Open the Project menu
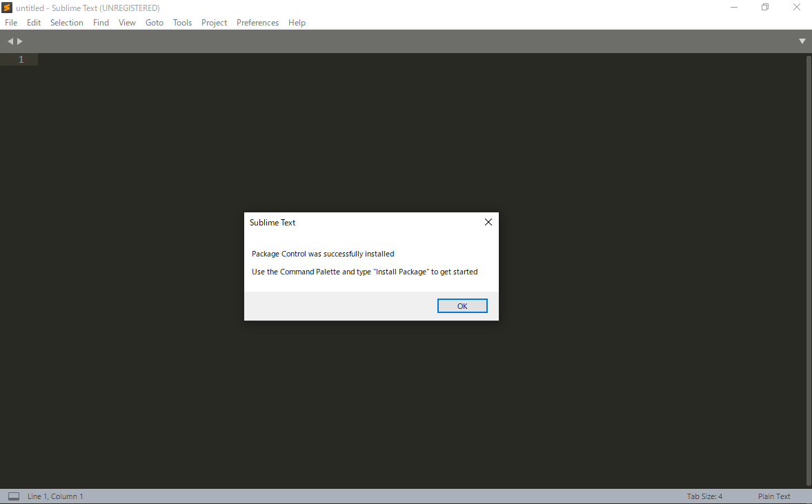This screenshot has height=504, width=812. [214, 23]
